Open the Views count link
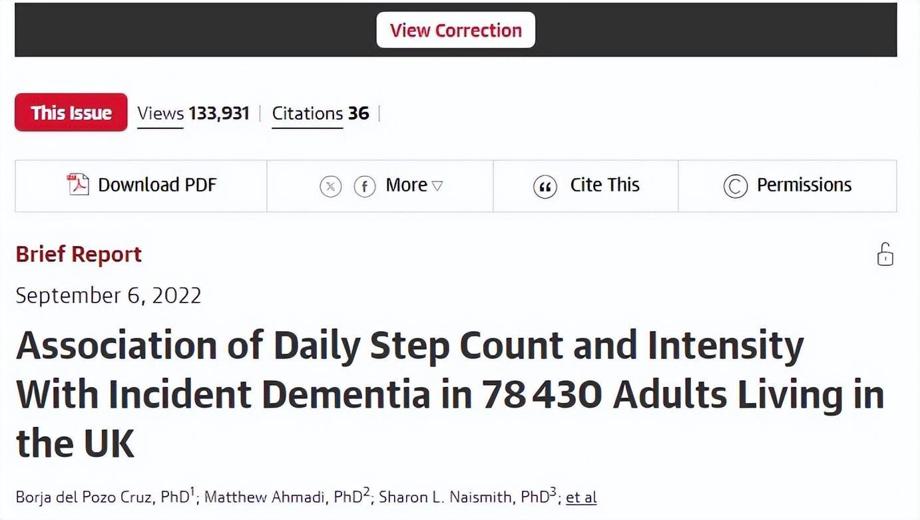Image resolution: width=920 pixels, height=520 pixels. (x=192, y=113)
